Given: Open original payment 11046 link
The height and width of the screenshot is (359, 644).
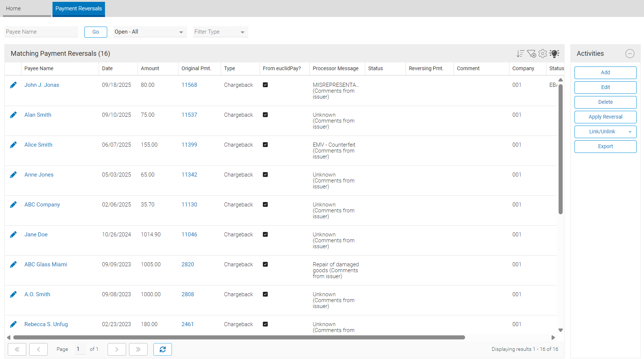Looking at the screenshot, I should pyautogui.click(x=189, y=235).
